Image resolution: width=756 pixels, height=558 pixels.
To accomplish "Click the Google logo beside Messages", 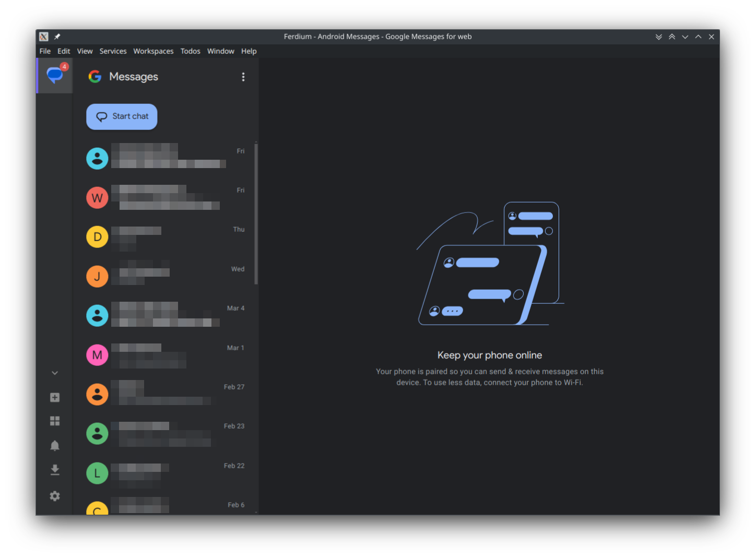I will pyautogui.click(x=95, y=77).
